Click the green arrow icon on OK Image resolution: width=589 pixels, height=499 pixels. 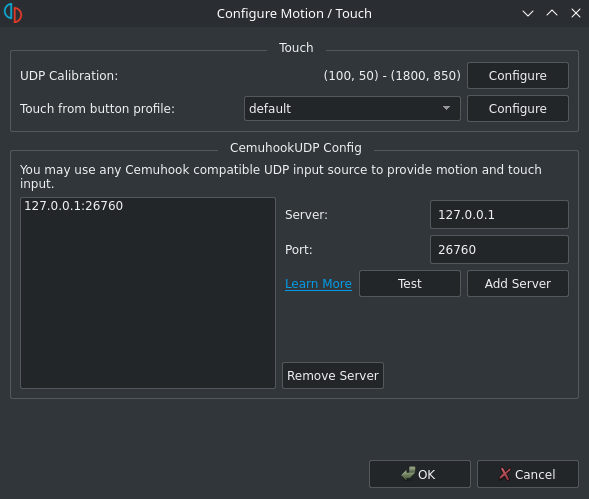[x=408, y=473]
